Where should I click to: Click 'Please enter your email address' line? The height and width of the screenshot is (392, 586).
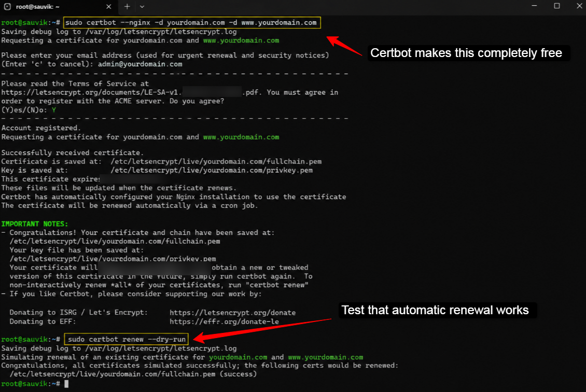pyautogui.click(x=165, y=55)
